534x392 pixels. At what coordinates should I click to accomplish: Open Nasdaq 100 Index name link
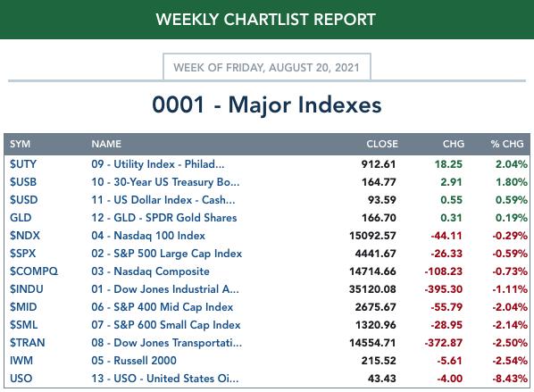click(148, 236)
